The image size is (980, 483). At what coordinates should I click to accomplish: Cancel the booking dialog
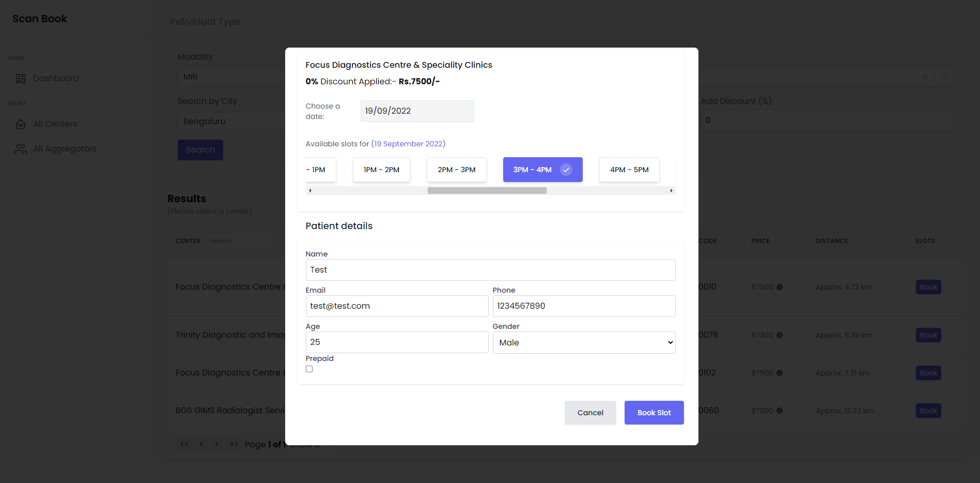click(590, 413)
